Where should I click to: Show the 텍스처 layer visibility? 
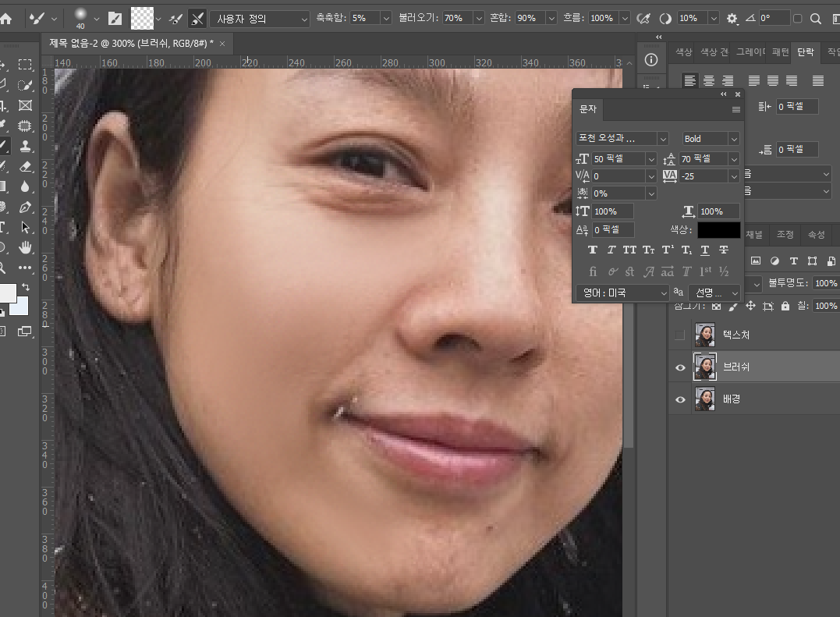click(x=680, y=335)
